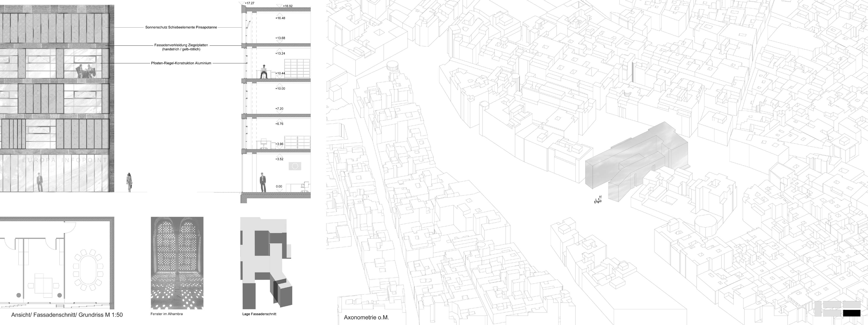Click the EU flag sign in the ground floor section

point(295,166)
